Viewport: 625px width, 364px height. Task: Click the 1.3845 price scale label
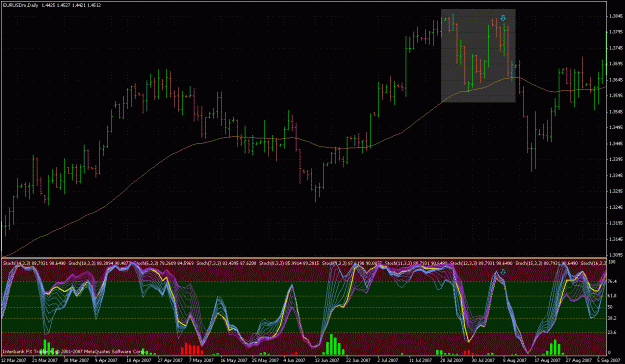(615, 16)
